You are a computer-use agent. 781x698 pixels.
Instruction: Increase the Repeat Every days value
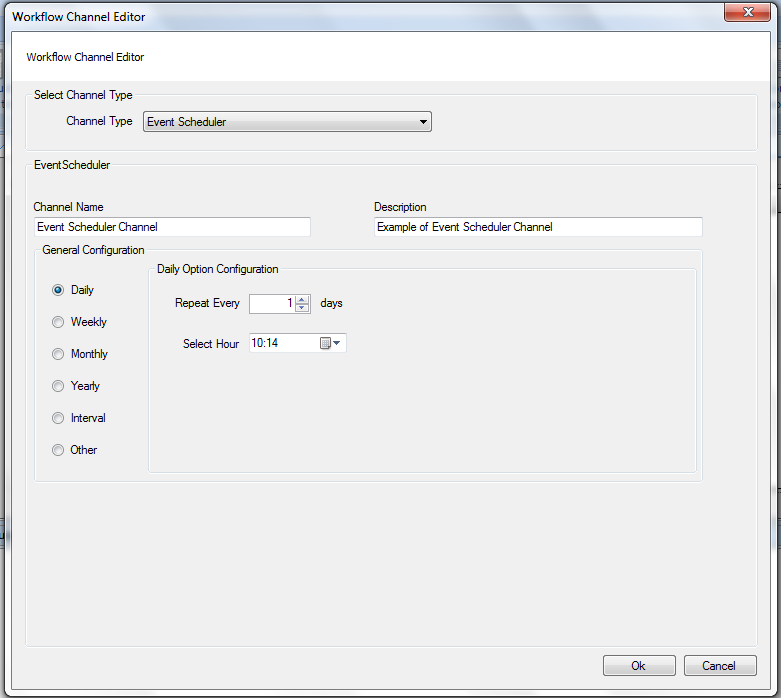coord(302,299)
